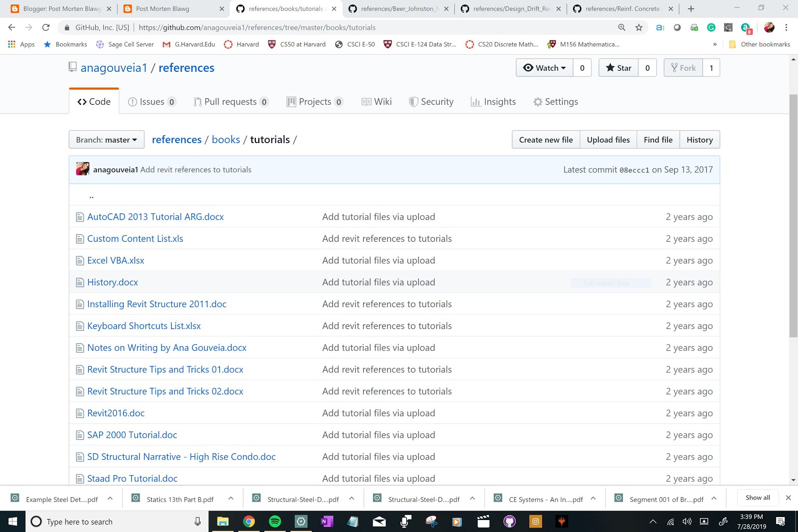
Task: Open the Projects tab
Action: coord(315,102)
